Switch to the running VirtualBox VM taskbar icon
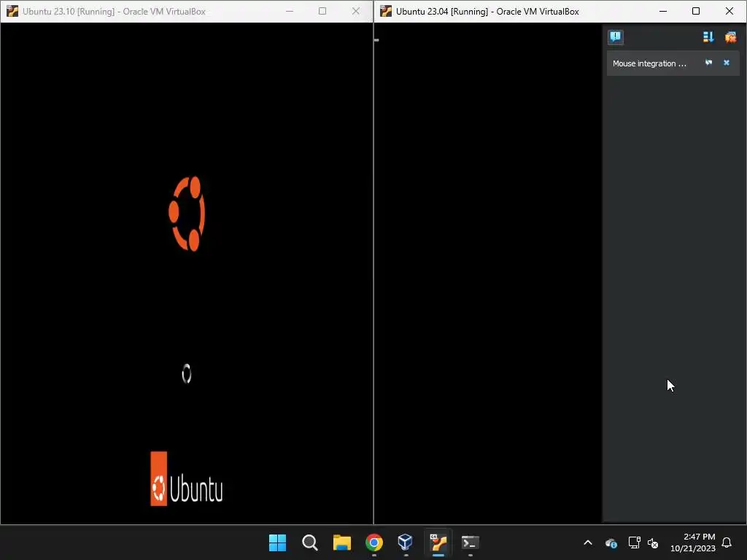The image size is (747, 560). point(438,542)
